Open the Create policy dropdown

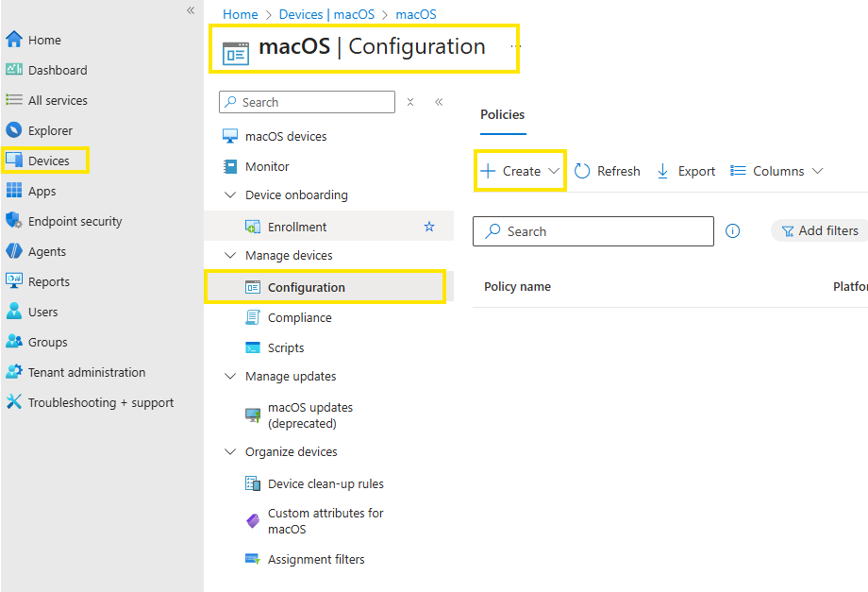click(520, 171)
